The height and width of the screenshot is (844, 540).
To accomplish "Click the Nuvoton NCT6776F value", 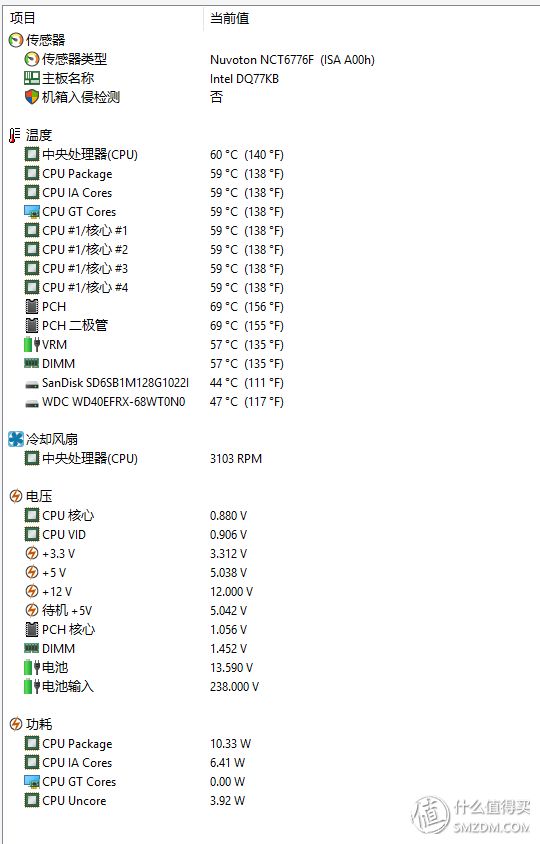I will tap(292, 60).
